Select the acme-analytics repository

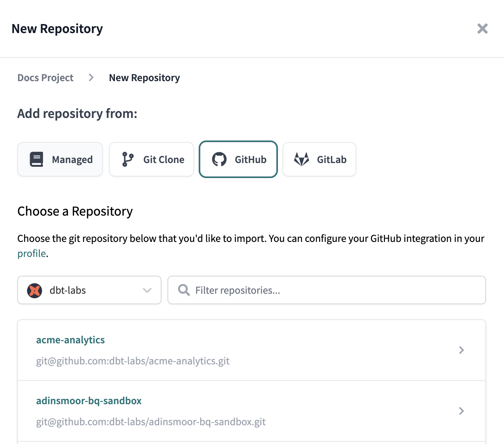pyautogui.click(x=252, y=350)
